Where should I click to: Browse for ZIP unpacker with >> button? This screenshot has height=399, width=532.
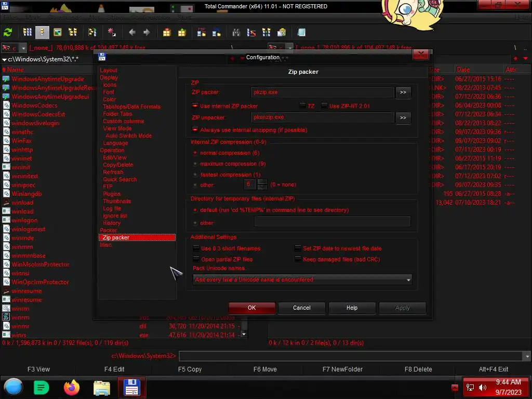click(403, 118)
